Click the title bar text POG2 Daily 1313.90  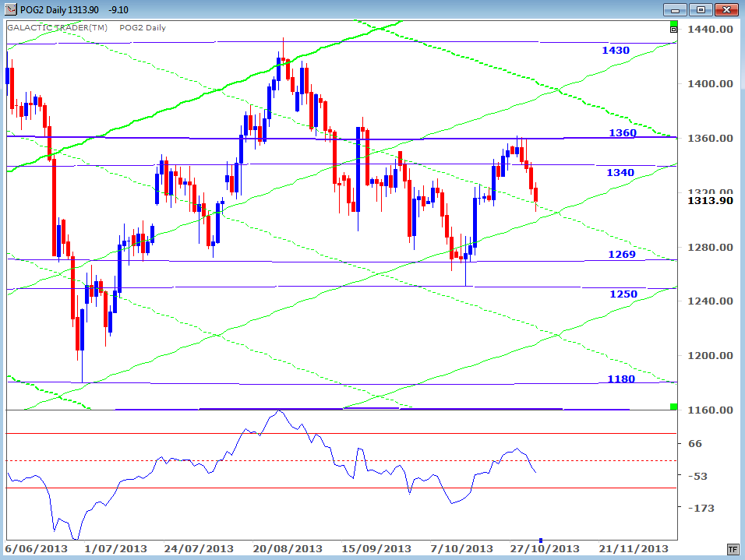59,9
